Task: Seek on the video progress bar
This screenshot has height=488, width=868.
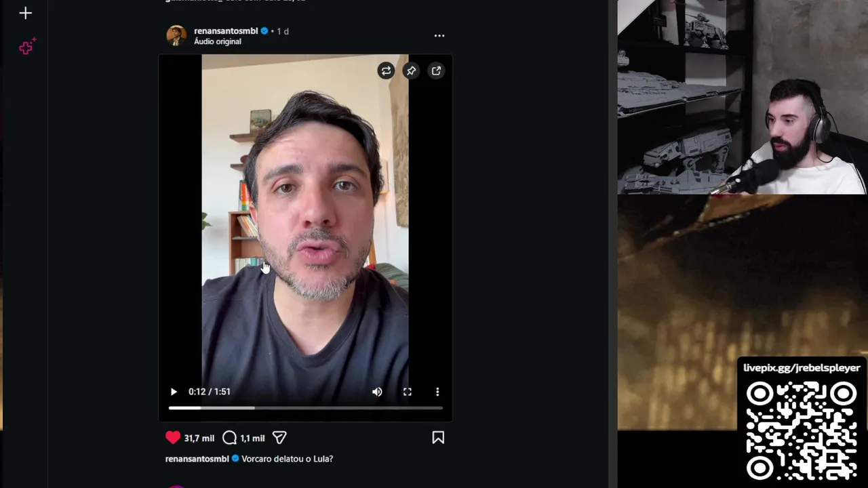Action: 305,408
